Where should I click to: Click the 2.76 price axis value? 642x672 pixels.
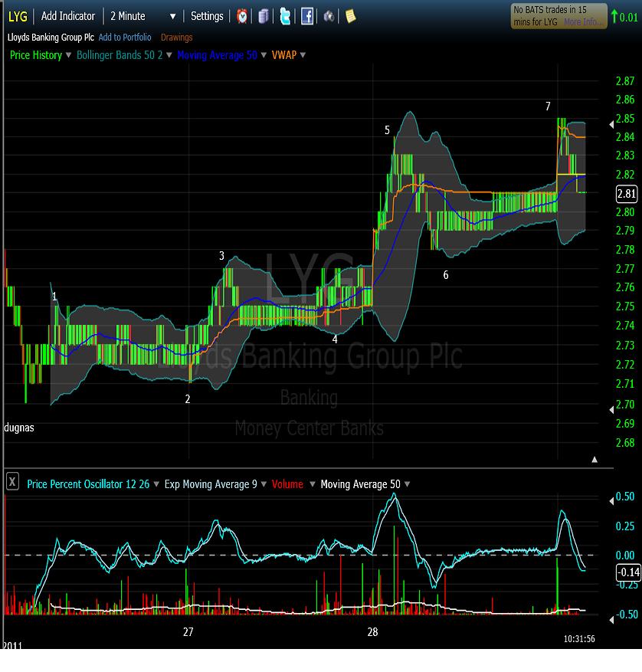point(625,287)
